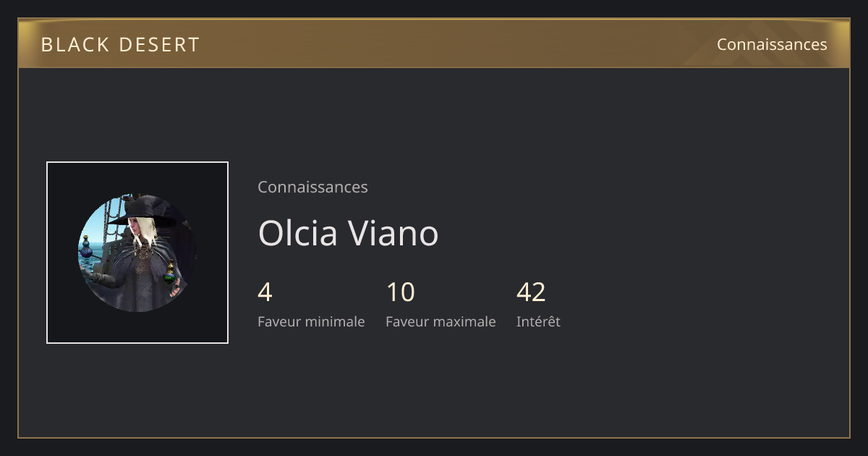Image resolution: width=868 pixels, height=456 pixels.
Task: Click the BLACK DESERT logo text
Action: coord(120,45)
